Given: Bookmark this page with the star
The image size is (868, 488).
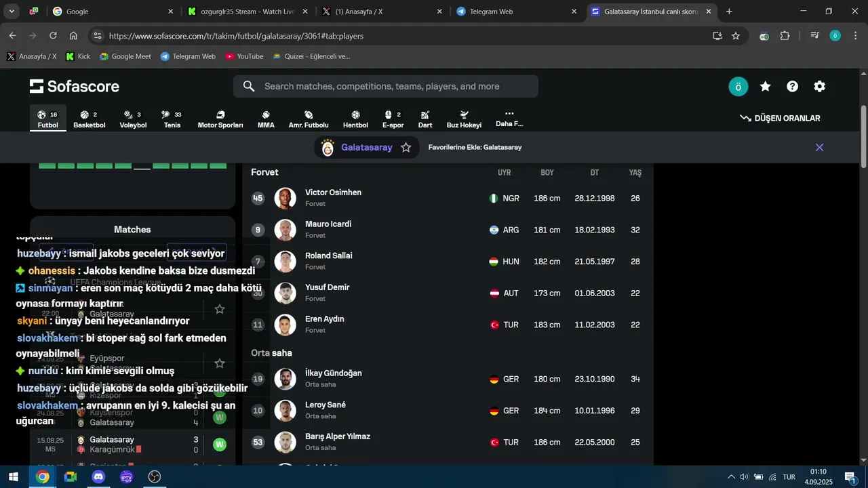Looking at the screenshot, I should click(736, 36).
